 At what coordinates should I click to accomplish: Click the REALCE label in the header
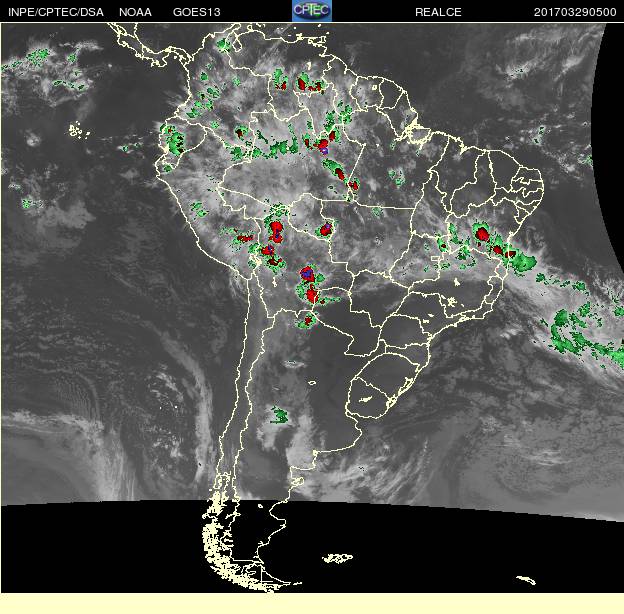tap(438, 12)
